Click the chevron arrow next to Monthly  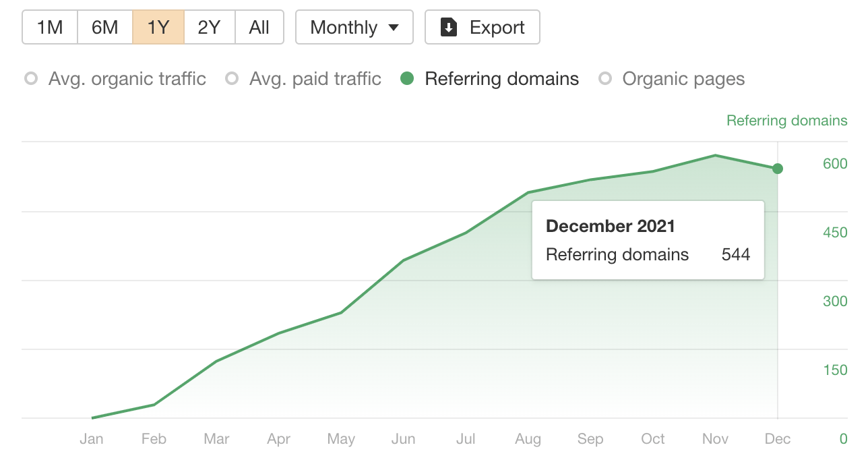pyautogui.click(x=394, y=28)
